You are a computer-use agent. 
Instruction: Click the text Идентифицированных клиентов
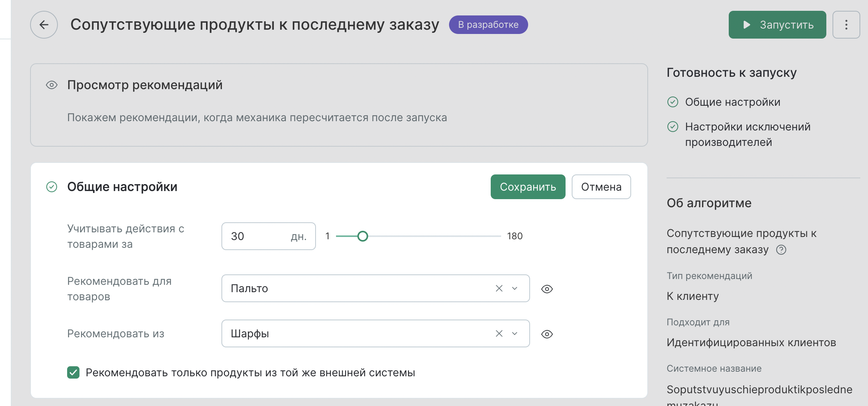pyautogui.click(x=751, y=342)
